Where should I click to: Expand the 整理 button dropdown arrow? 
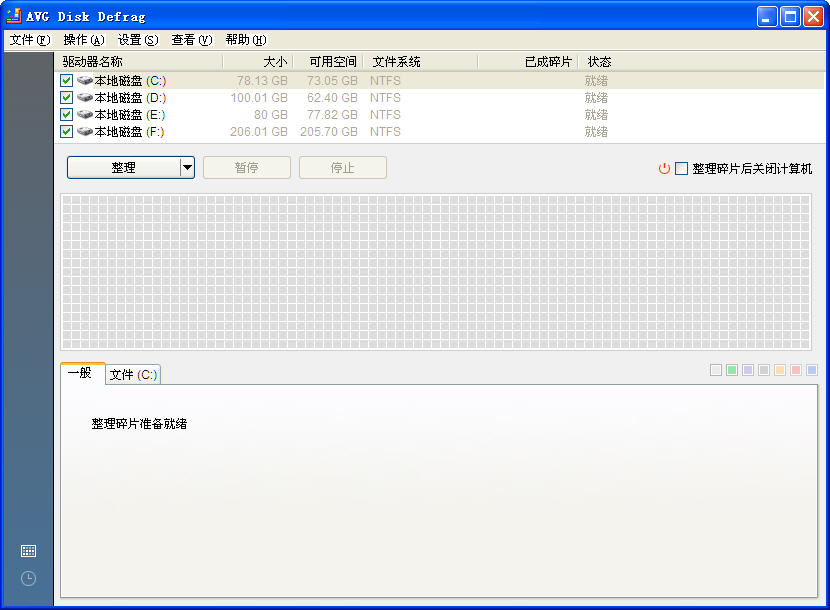tap(187, 168)
